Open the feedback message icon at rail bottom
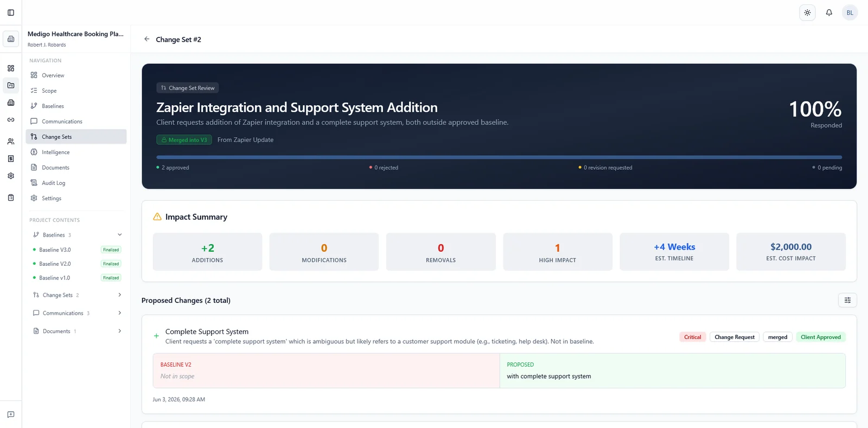Screen dimensions: 868x428 click(x=11, y=414)
